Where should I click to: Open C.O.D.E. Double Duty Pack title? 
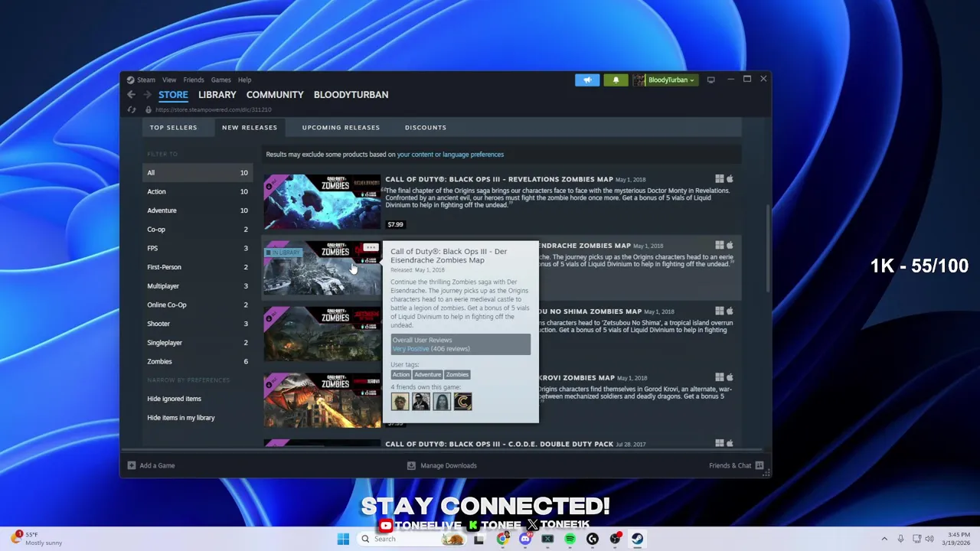[x=499, y=444]
